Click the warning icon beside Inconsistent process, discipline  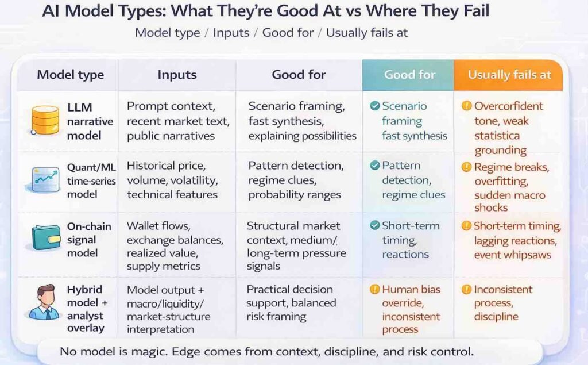[467, 289]
